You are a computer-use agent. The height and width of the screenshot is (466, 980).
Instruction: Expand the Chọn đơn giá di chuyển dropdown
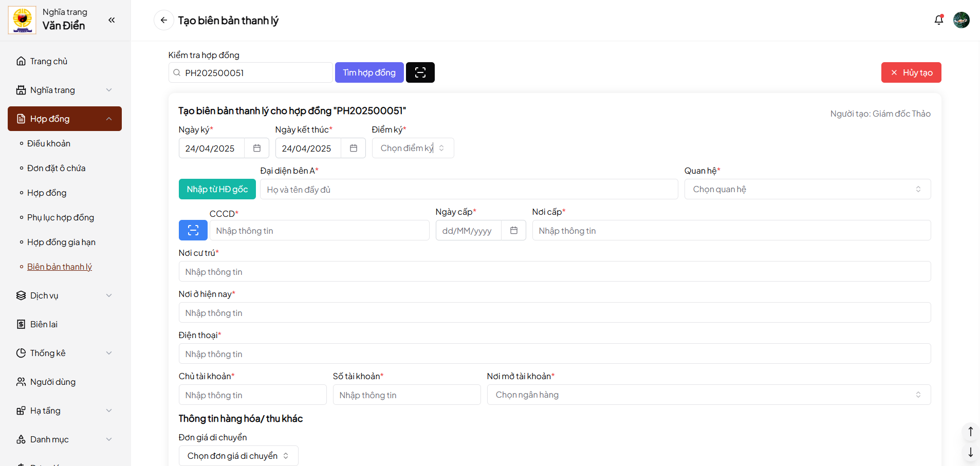[x=238, y=456]
